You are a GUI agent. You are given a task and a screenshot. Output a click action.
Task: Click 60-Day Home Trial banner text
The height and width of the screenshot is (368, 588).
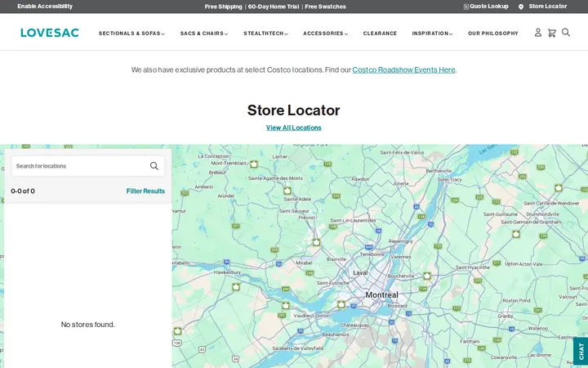(x=274, y=7)
